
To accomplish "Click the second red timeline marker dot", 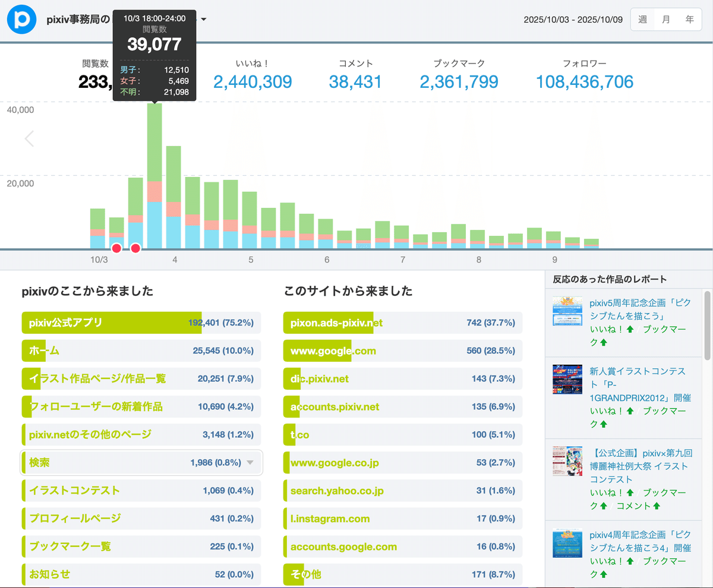I will [135, 248].
